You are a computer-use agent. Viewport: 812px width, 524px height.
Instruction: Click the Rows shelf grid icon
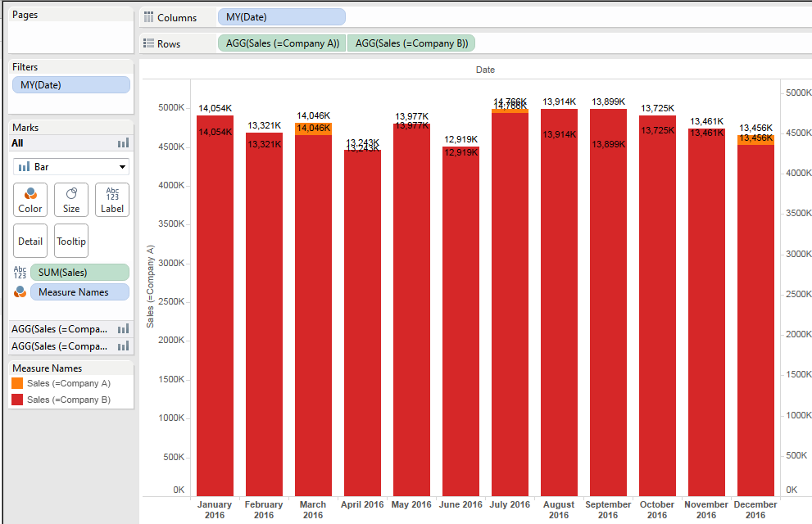[x=148, y=43]
